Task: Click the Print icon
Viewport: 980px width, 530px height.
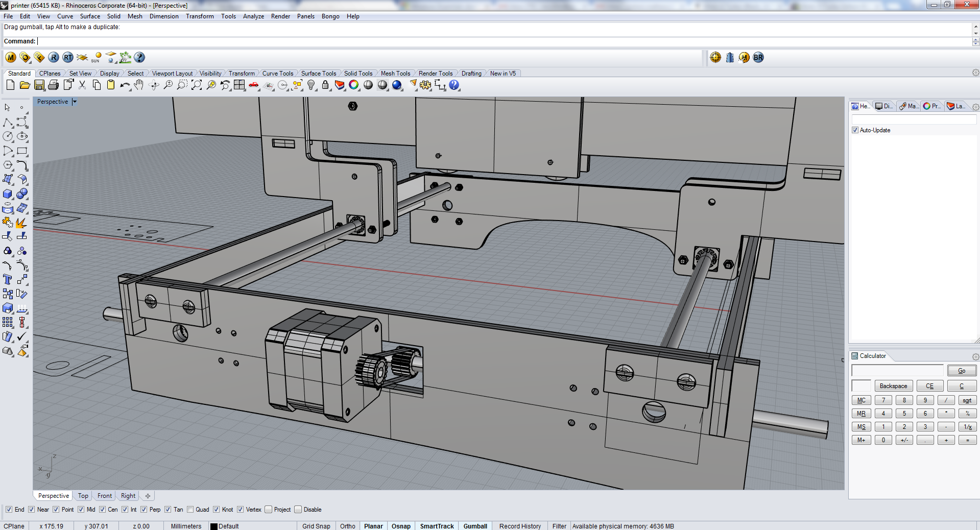Action: tap(53, 85)
